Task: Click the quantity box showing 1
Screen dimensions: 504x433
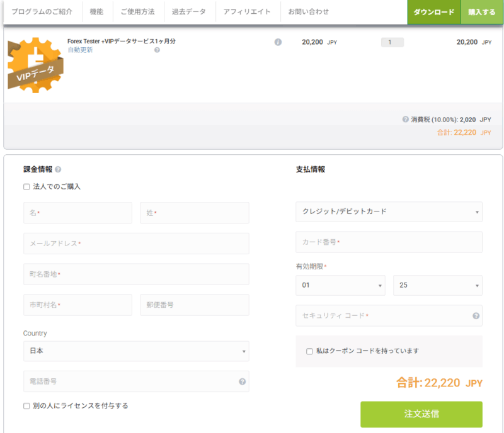Action: tap(392, 42)
